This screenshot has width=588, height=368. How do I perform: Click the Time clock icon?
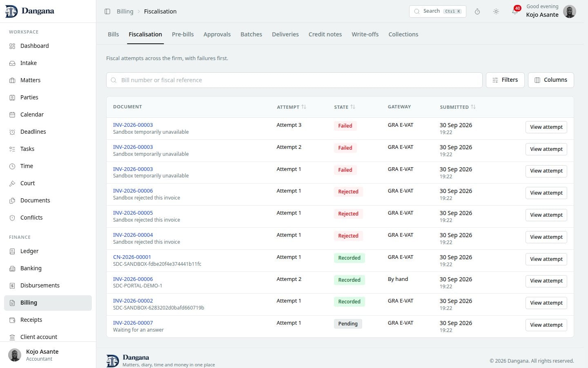[12, 166]
